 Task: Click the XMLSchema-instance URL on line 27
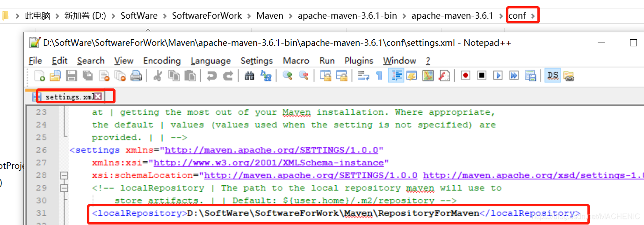pos(269,163)
